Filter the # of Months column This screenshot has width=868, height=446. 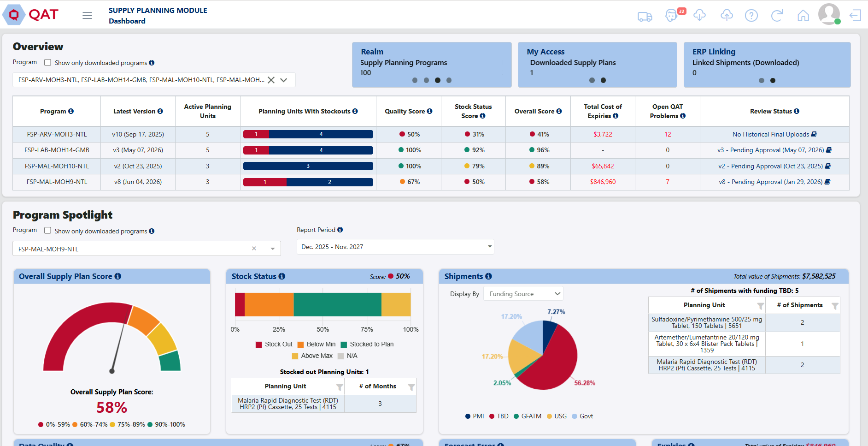411,387
